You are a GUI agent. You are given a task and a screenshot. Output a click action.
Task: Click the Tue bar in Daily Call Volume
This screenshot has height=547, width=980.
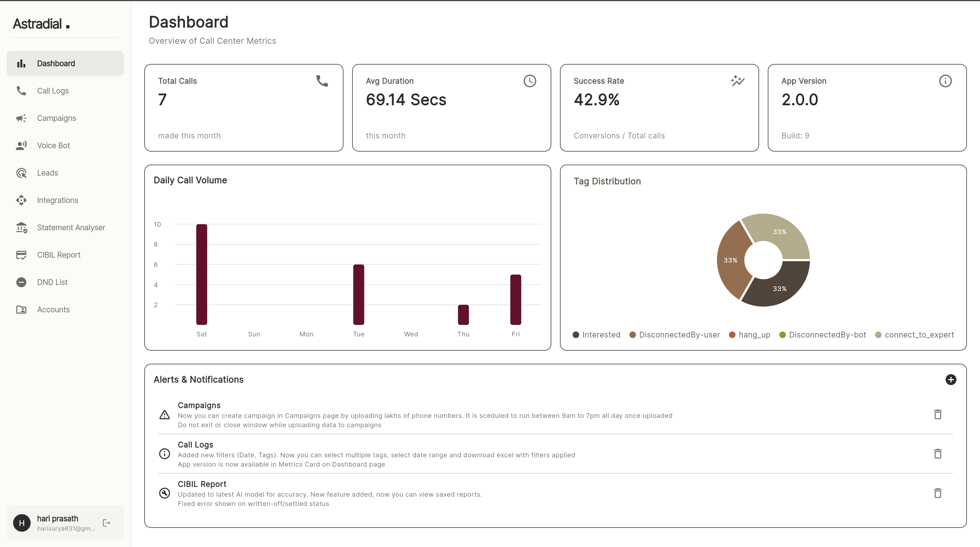(358, 295)
